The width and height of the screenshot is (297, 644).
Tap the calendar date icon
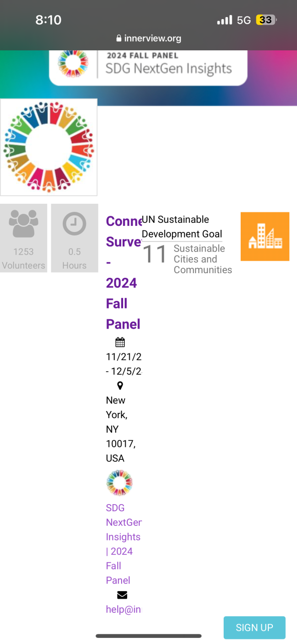pos(120,343)
